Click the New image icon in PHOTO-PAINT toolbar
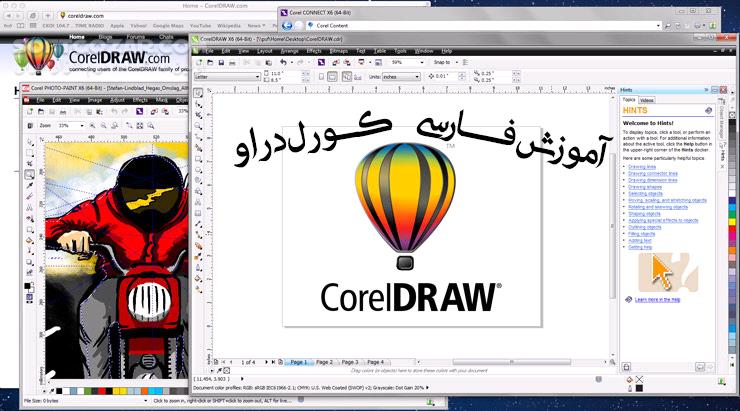740x411 pixels. (x=30, y=112)
